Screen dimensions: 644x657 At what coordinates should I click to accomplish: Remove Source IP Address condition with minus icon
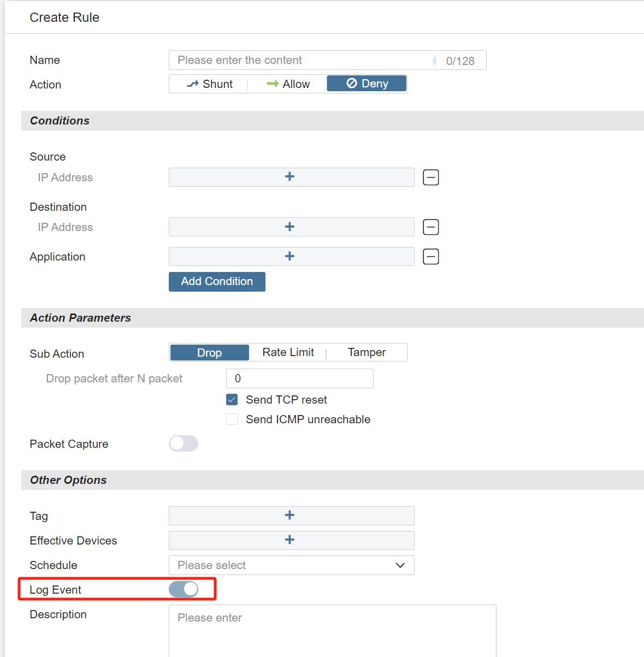click(x=430, y=177)
